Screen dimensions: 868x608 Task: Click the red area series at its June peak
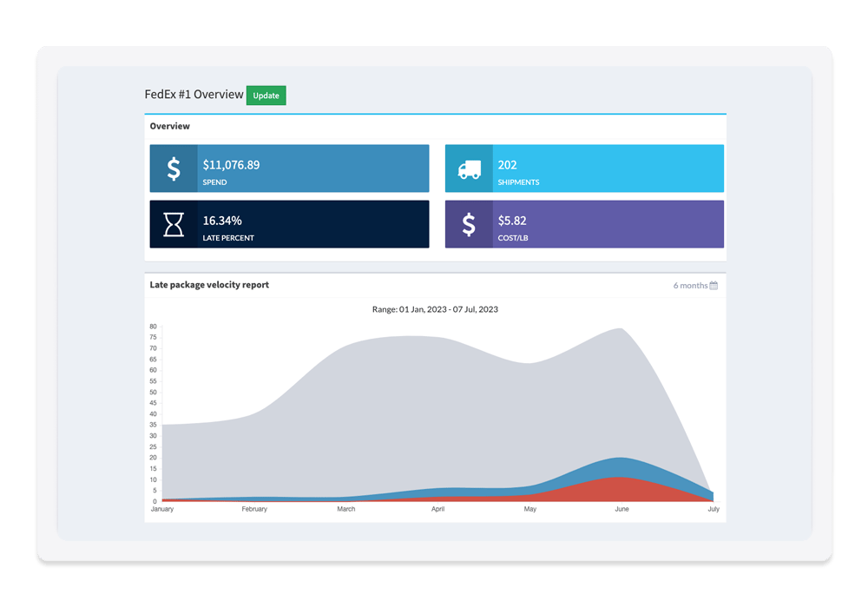pos(618,489)
